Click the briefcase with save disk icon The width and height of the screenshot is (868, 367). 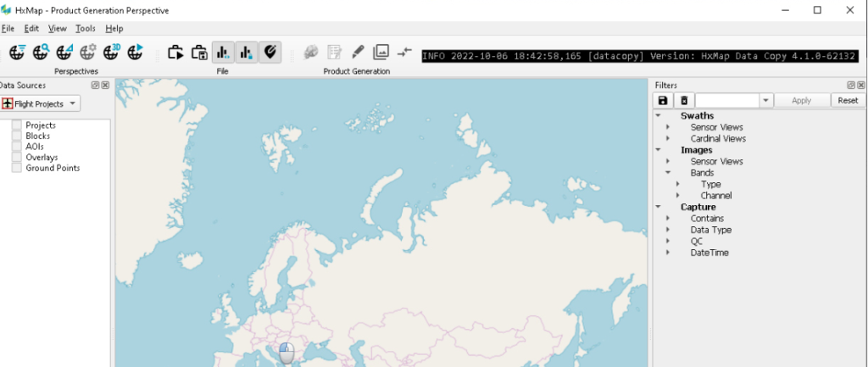(199, 53)
